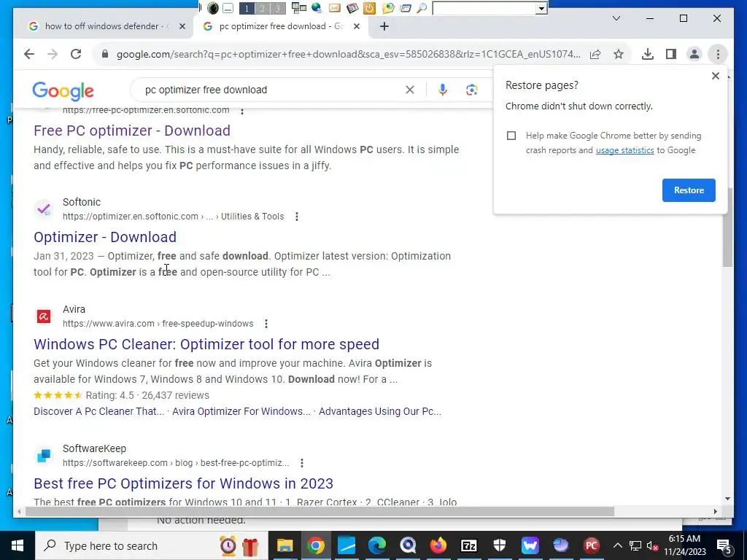Viewport: 747px width, 560px height.
Task: Dismiss the Restore pages popup
Action: coord(715,76)
